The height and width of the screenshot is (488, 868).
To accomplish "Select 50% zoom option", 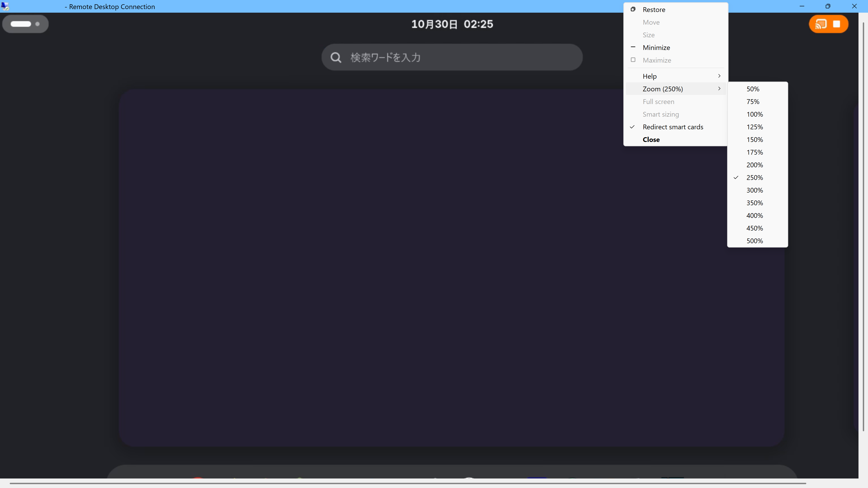I will [753, 89].
